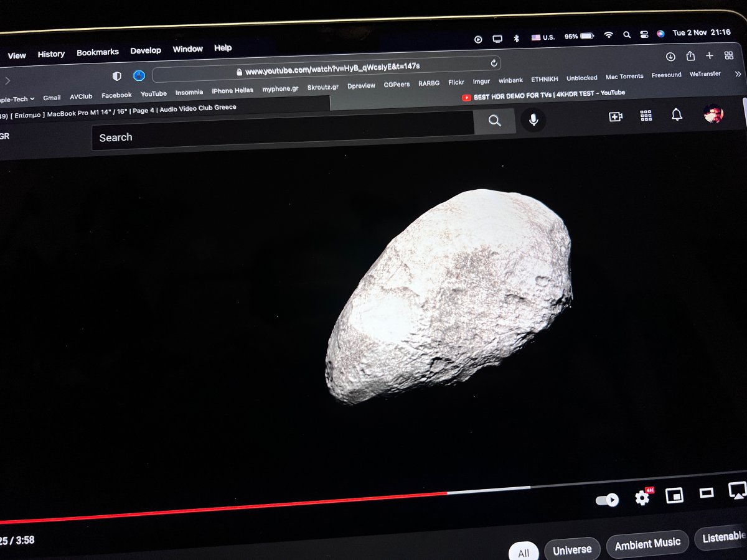The width and height of the screenshot is (747, 560).
Task: Click the YouTube search magnifier button
Action: [x=494, y=121]
